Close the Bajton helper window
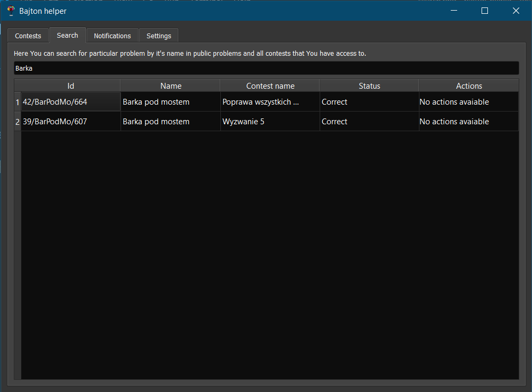532x392 pixels. point(516,11)
